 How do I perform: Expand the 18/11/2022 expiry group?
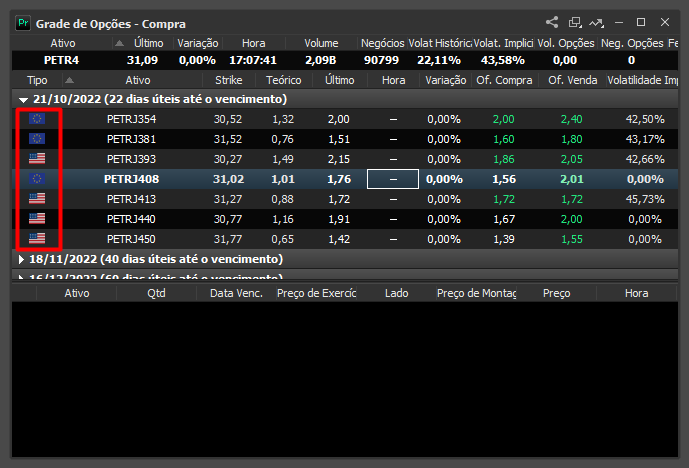point(21,259)
